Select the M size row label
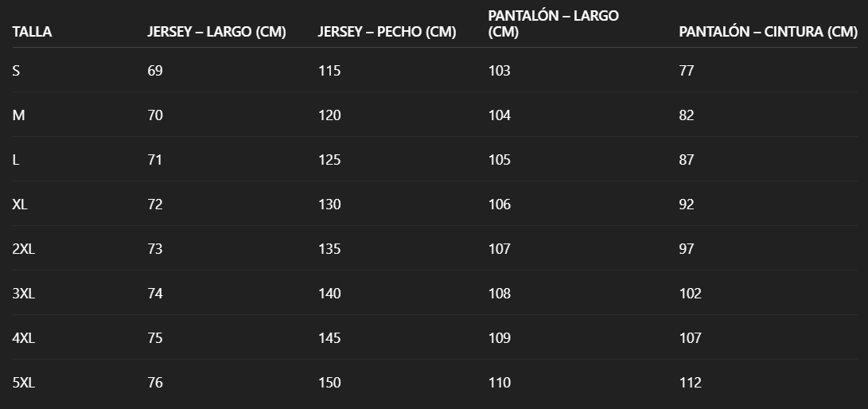 (x=19, y=115)
